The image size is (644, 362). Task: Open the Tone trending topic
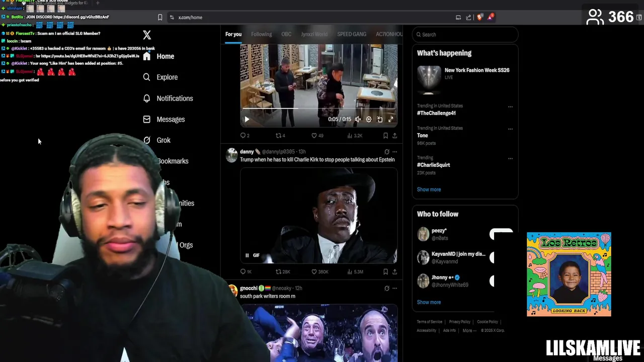423,135
